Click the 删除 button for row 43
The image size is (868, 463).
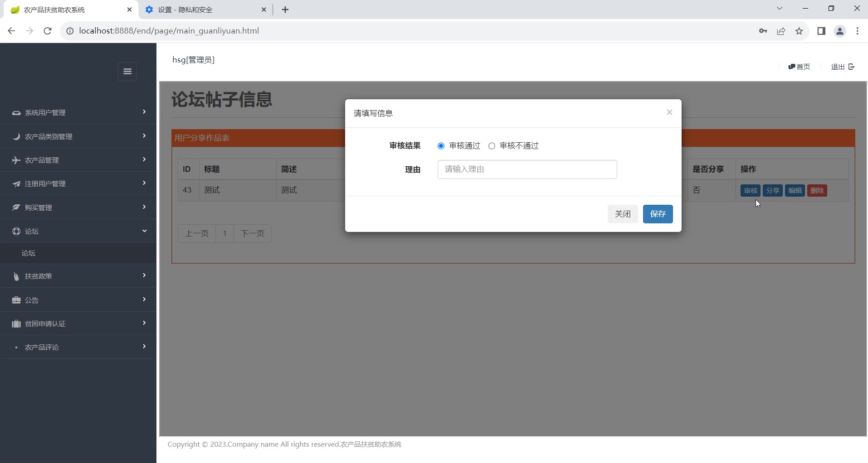[817, 191]
